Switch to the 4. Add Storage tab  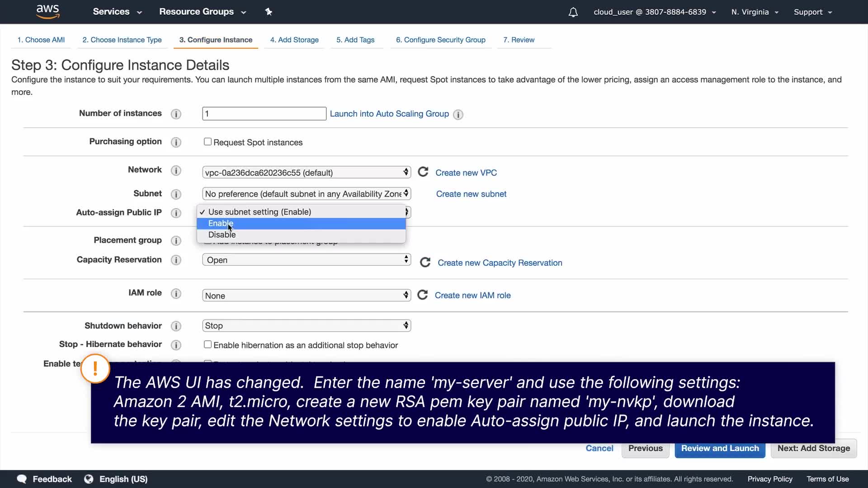coord(294,40)
